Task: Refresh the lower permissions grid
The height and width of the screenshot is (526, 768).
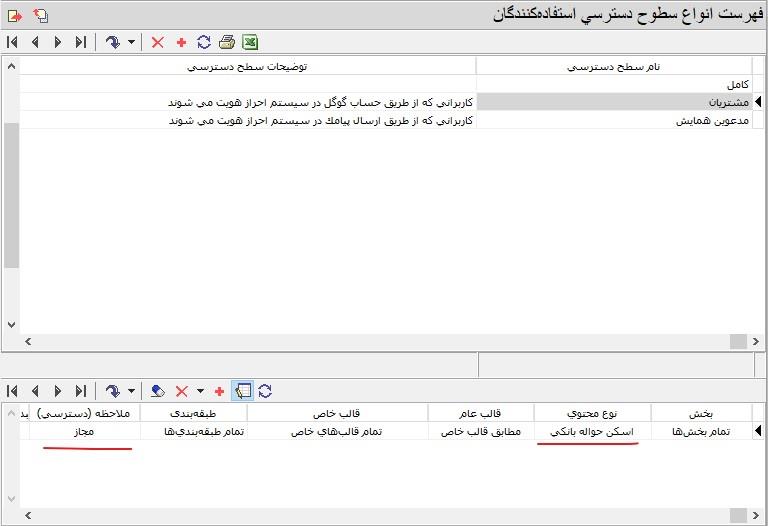Action: (x=265, y=391)
